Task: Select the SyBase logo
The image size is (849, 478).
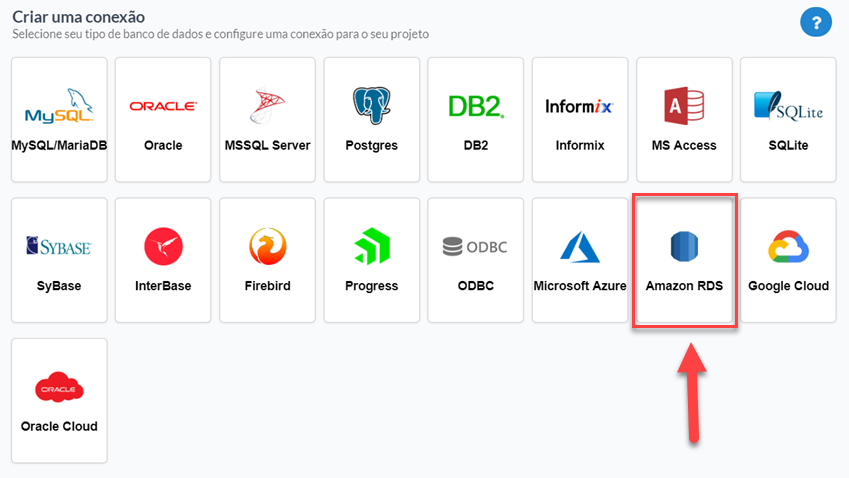Action: click(59, 246)
